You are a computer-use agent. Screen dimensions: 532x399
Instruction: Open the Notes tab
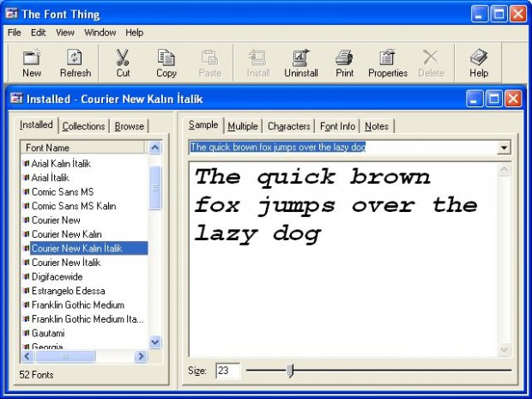[377, 126]
